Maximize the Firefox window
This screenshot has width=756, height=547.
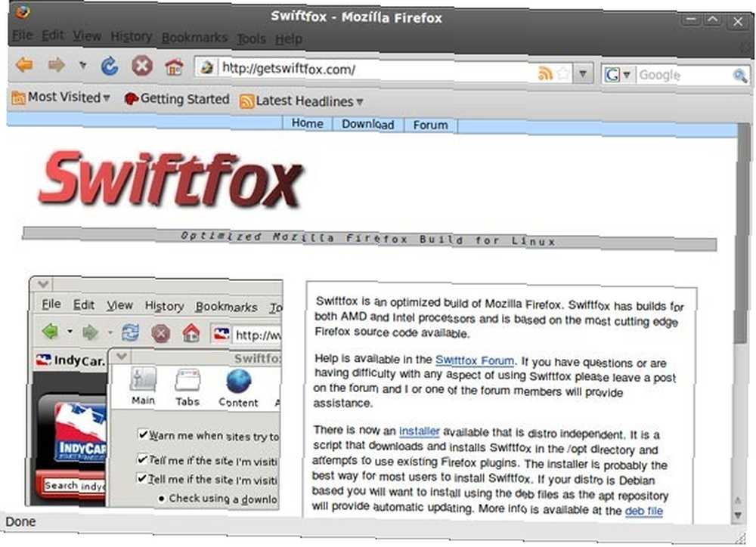[713, 20]
